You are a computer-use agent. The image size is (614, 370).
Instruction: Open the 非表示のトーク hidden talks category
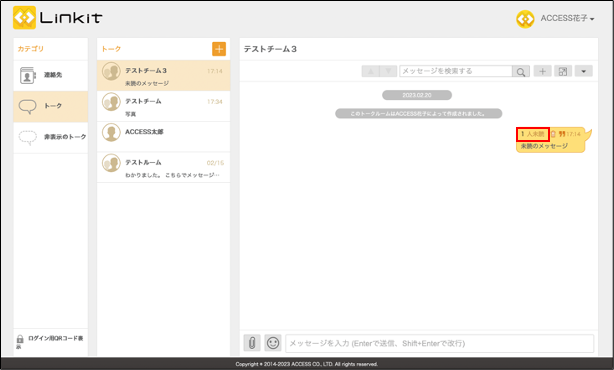coord(51,137)
